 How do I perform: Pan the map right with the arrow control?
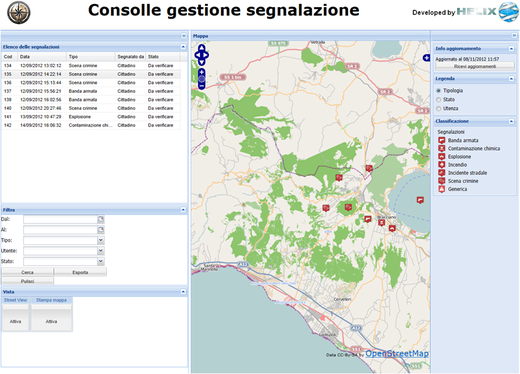tap(206, 55)
